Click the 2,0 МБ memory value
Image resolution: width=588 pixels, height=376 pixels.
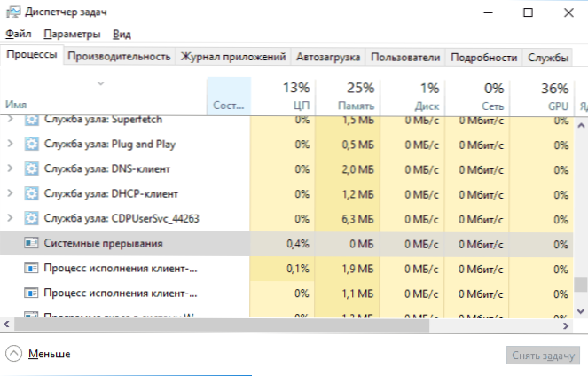pos(357,169)
